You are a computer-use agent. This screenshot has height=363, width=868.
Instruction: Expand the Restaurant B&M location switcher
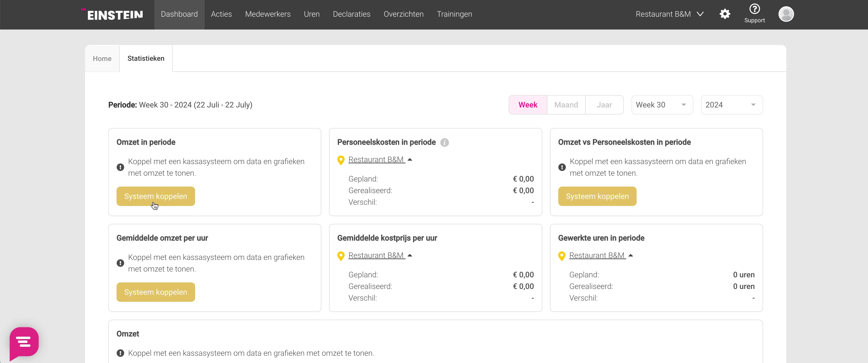coord(669,14)
